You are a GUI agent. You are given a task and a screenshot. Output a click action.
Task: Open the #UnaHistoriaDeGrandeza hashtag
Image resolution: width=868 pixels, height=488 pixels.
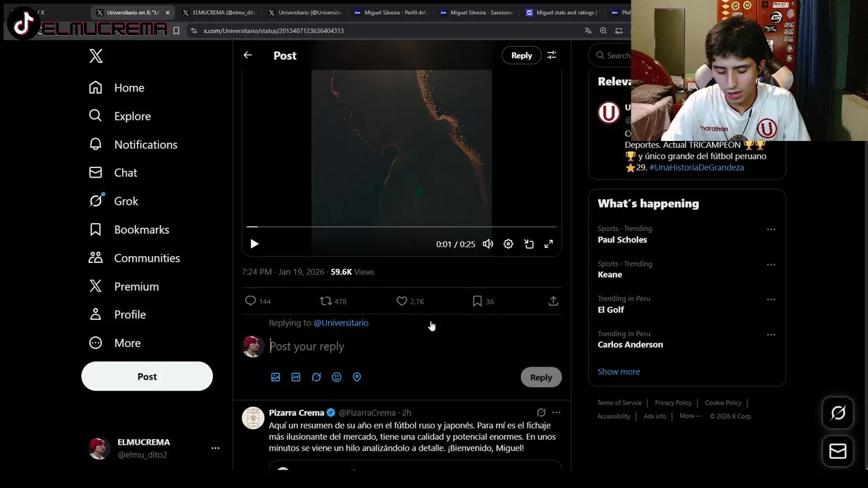[x=696, y=167]
